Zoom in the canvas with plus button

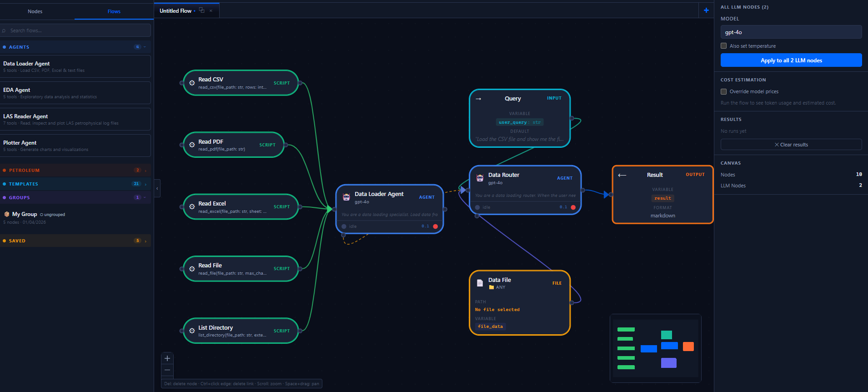167,358
